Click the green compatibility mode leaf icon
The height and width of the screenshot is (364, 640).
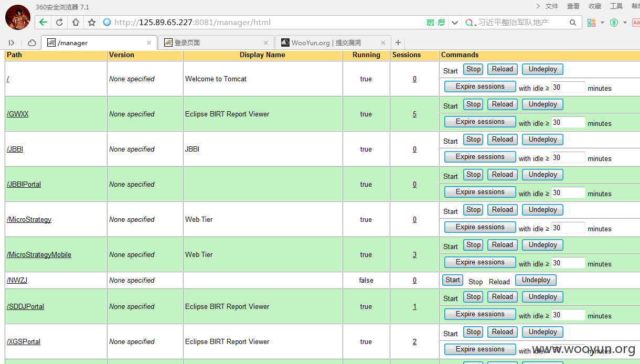442,23
